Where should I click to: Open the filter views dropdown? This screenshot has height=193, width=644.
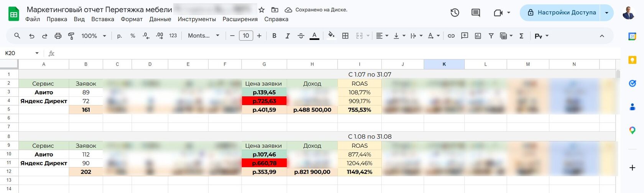point(506,36)
